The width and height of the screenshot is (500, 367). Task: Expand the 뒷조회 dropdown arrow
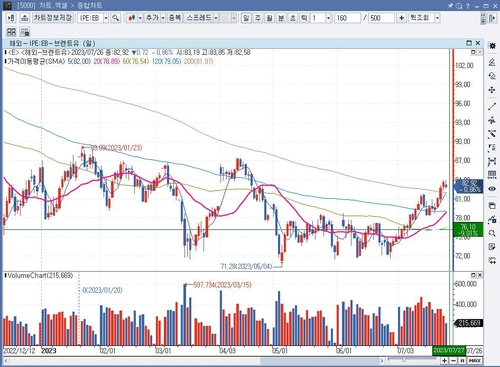pyautogui.click(x=437, y=18)
